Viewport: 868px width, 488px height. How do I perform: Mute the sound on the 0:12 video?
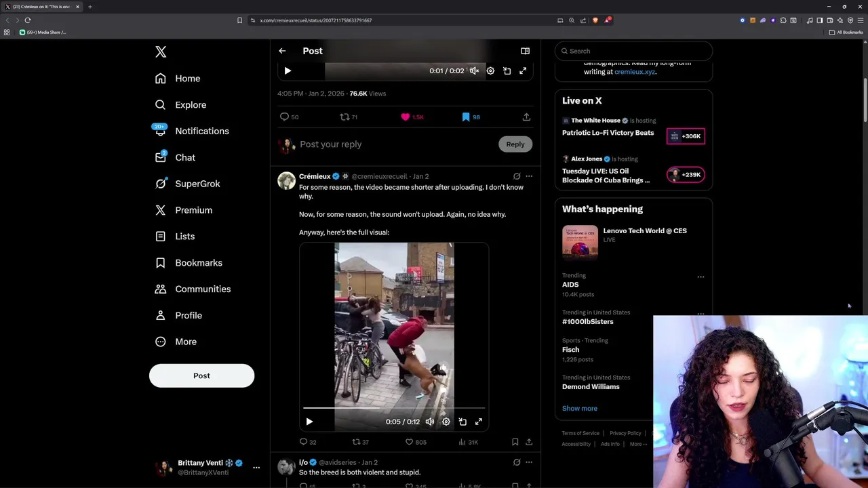pos(430,422)
